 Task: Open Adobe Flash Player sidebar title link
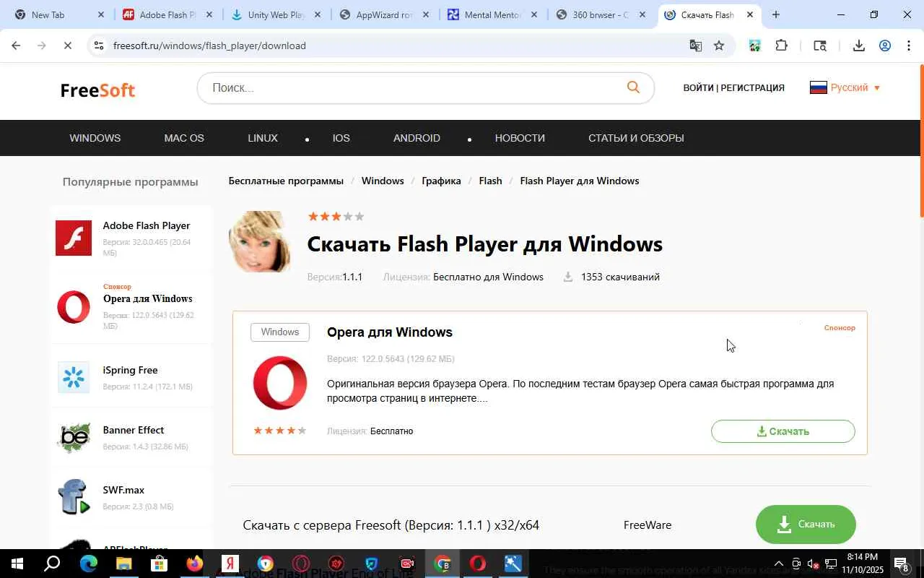tap(147, 225)
